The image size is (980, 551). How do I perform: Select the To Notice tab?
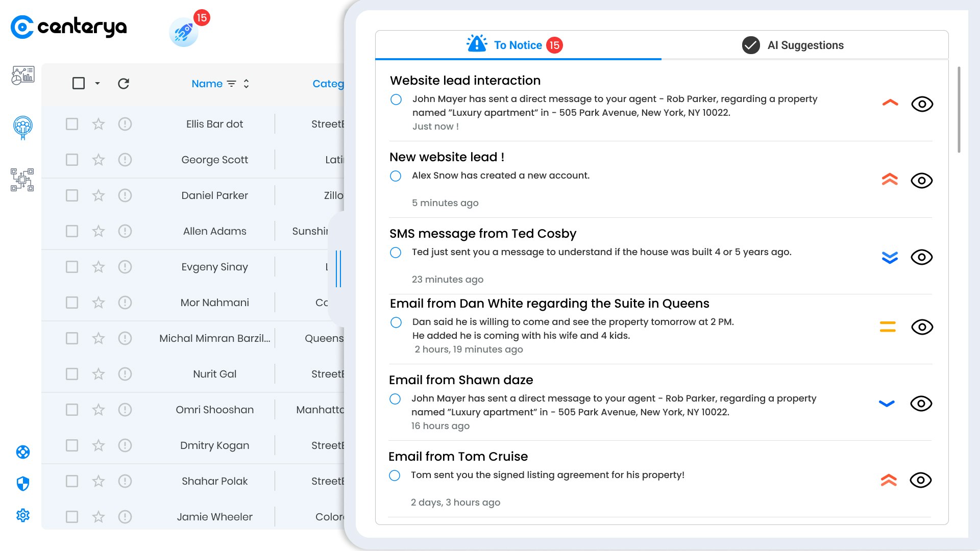pos(517,45)
